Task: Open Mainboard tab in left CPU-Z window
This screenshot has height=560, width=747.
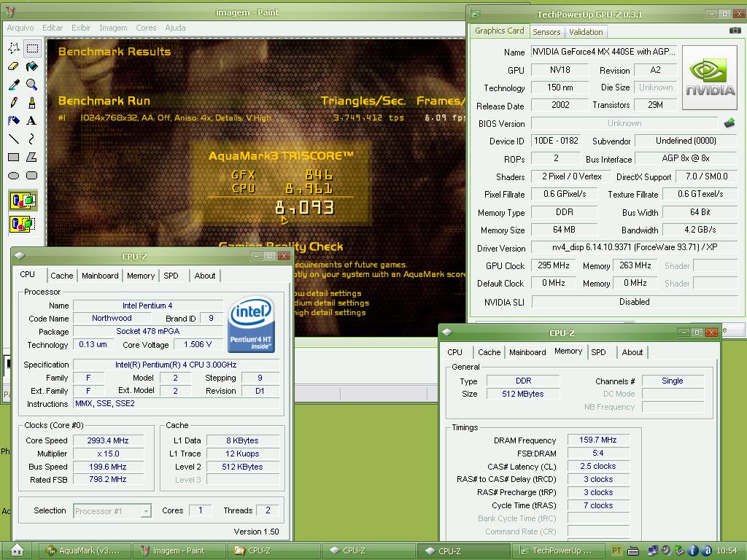Action: point(100,275)
